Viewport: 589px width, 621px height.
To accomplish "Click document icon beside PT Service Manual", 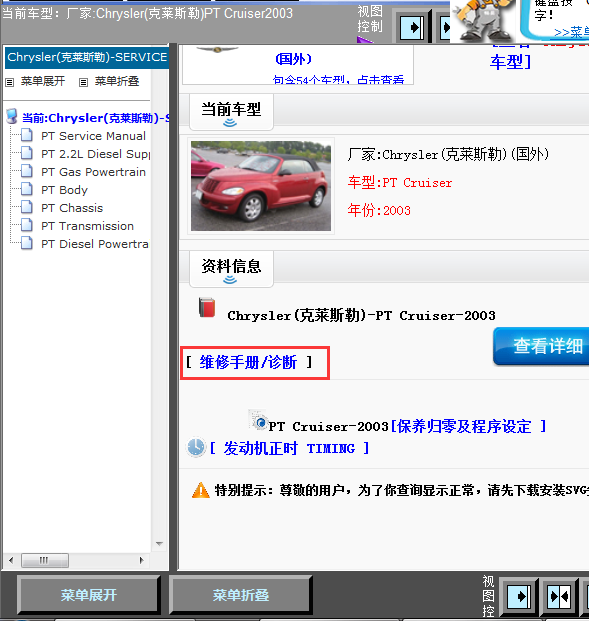I will [x=27, y=135].
